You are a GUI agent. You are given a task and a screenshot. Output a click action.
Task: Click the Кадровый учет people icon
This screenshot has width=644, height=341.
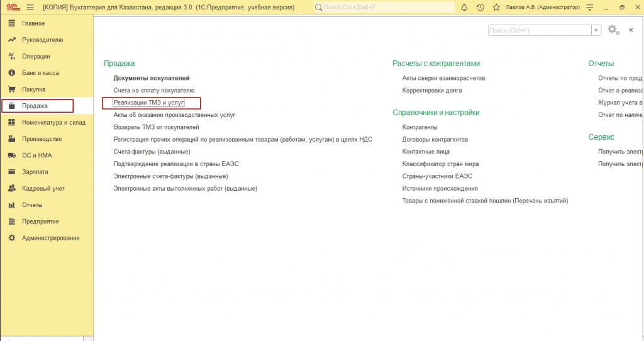pos(12,188)
